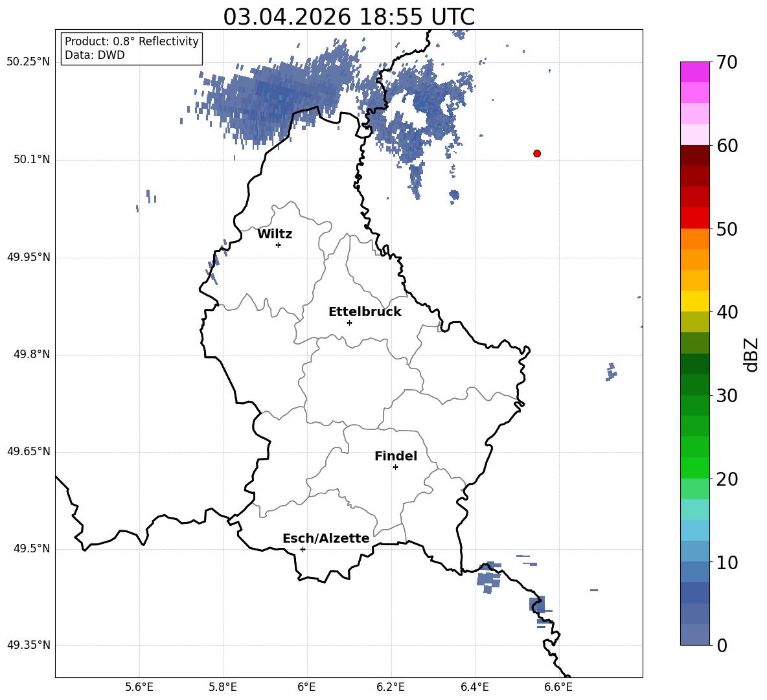Click the red dot marker on the map

click(x=537, y=153)
